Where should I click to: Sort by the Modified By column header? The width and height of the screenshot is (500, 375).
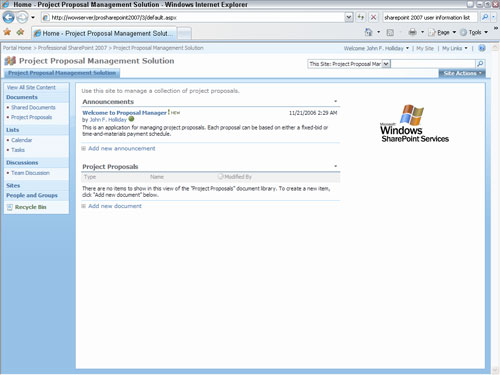point(238,177)
